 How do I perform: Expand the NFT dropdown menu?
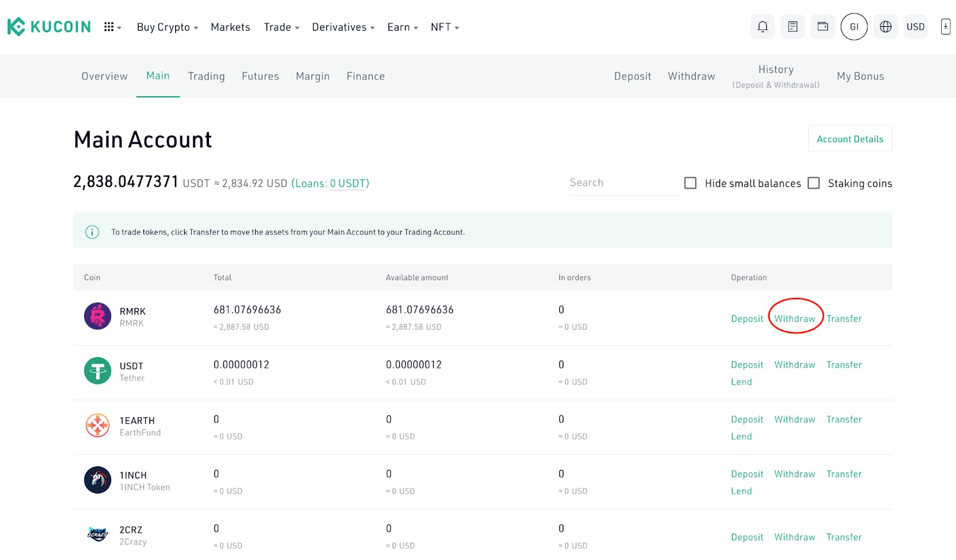click(445, 27)
